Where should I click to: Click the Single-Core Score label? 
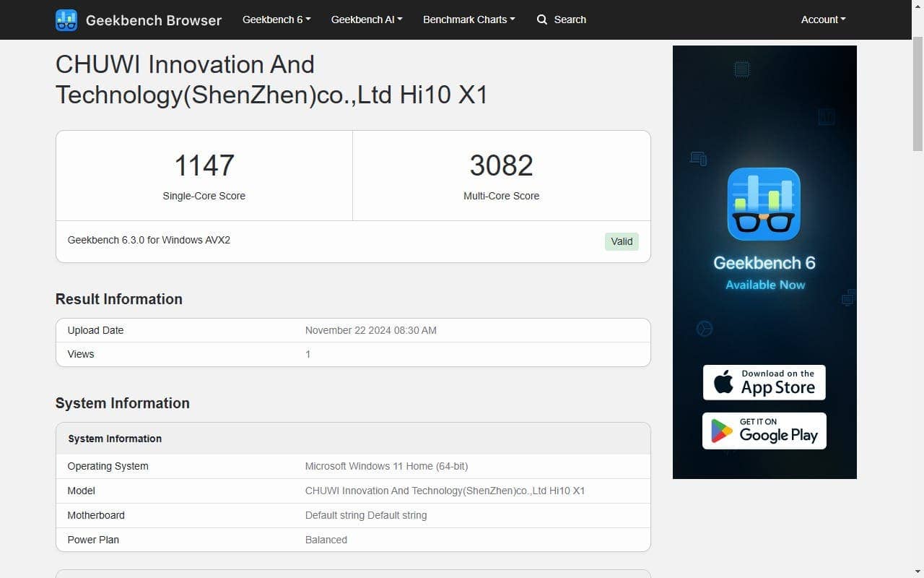pos(204,196)
